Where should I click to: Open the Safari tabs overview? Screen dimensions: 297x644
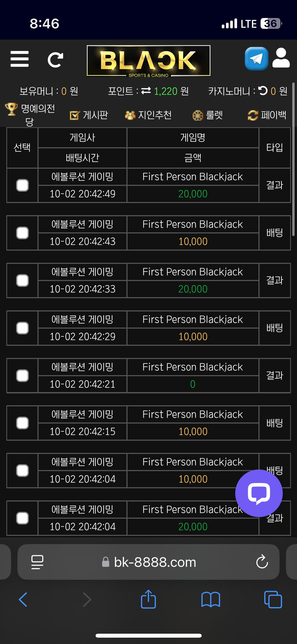pyautogui.click(x=273, y=599)
